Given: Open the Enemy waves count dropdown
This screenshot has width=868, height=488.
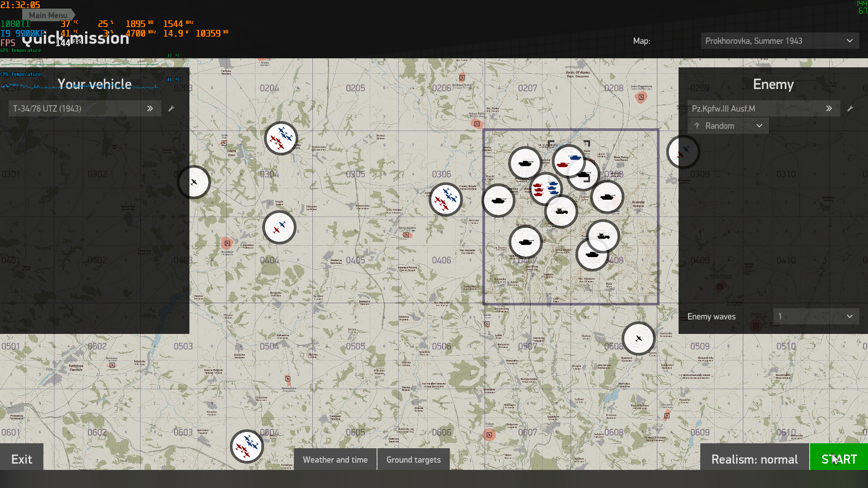Looking at the screenshot, I should [x=816, y=316].
